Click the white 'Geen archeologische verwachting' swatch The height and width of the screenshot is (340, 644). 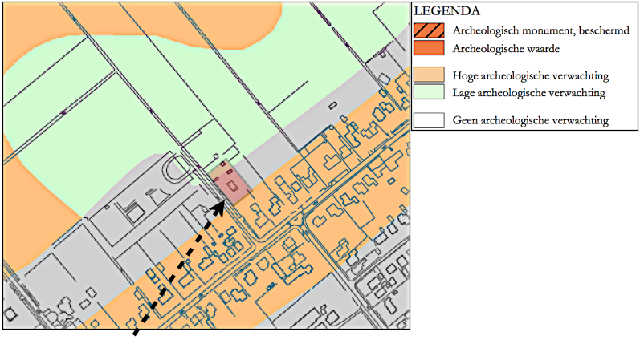429,120
